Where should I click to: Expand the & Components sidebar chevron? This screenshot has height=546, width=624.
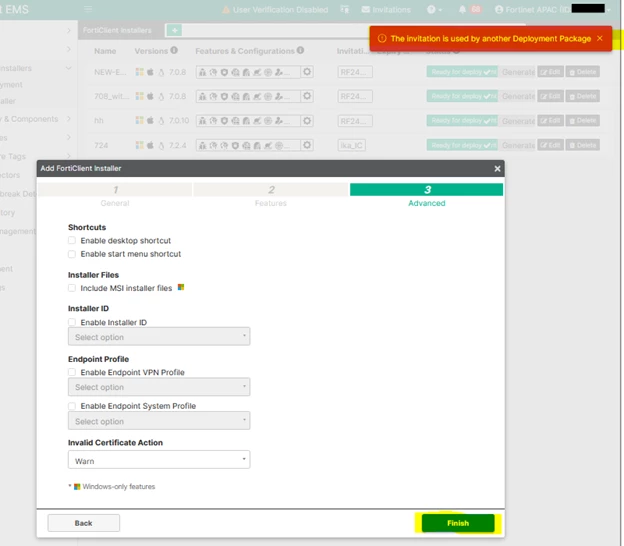point(69,119)
